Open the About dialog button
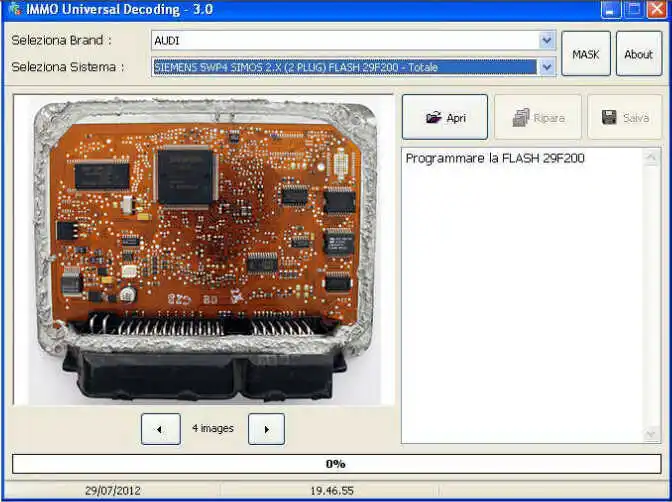The width and height of the screenshot is (672, 502). (639, 54)
